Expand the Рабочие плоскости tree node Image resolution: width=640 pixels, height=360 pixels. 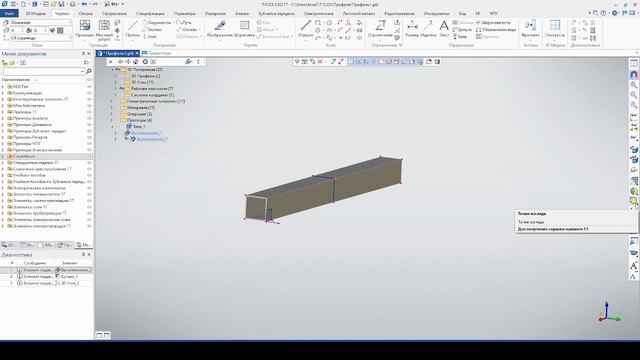point(116,89)
